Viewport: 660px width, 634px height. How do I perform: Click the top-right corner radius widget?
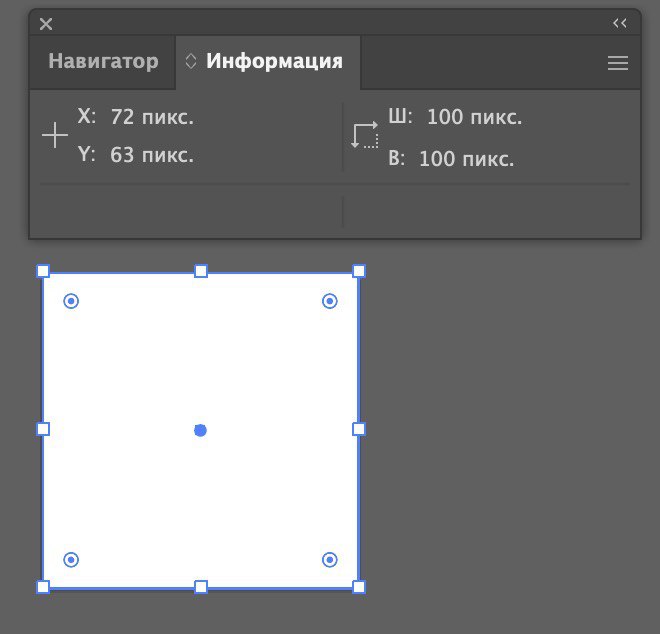coord(330,301)
